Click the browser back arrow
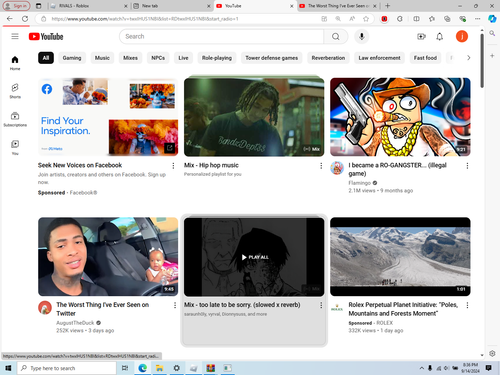500x375 pixels. click(x=10, y=19)
